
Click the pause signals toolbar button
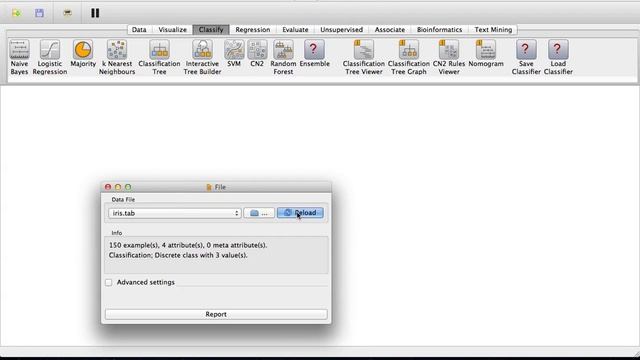(x=95, y=13)
